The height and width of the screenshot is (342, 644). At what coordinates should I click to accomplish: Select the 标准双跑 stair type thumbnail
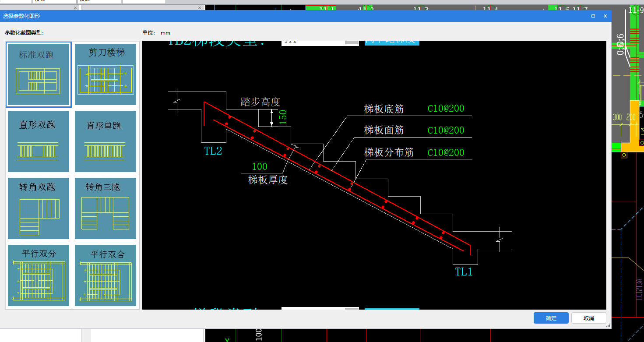pos(39,74)
